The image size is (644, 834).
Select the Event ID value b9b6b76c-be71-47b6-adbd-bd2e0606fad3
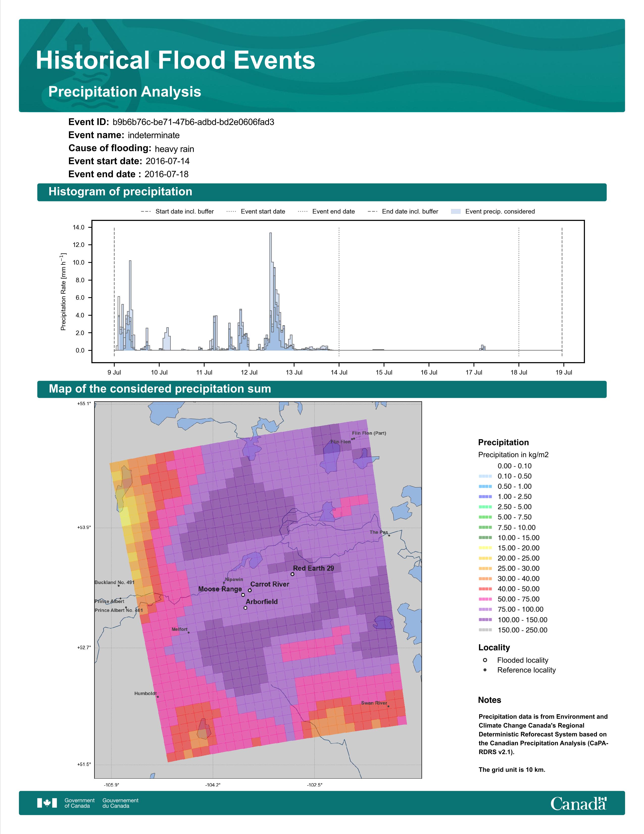click(x=193, y=122)
